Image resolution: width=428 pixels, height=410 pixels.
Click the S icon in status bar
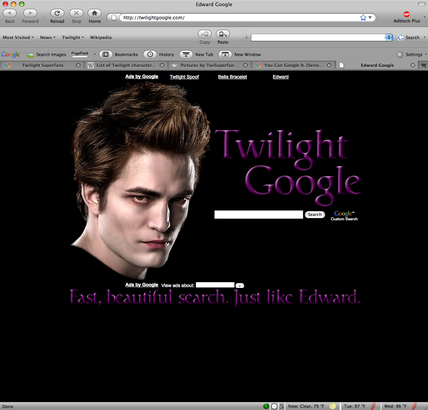(282, 406)
